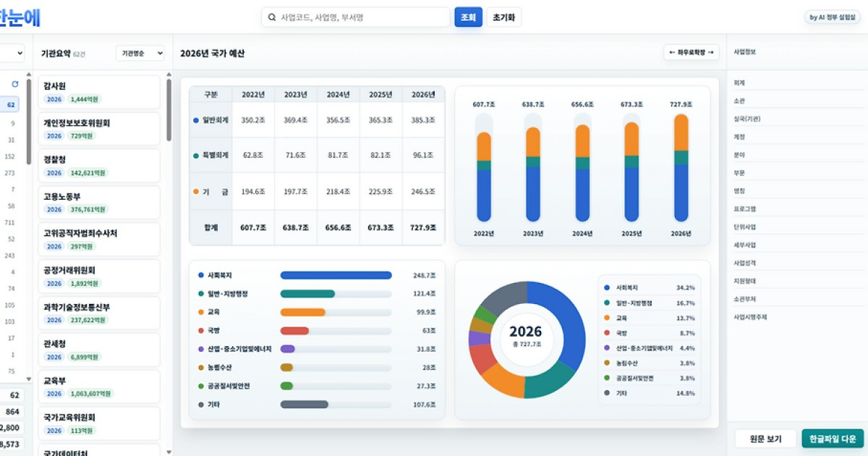Click the 사회복지 horizontal bar showing 248.7조
The width and height of the screenshot is (868, 456).
pyautogui.click(x=336, y=275)
